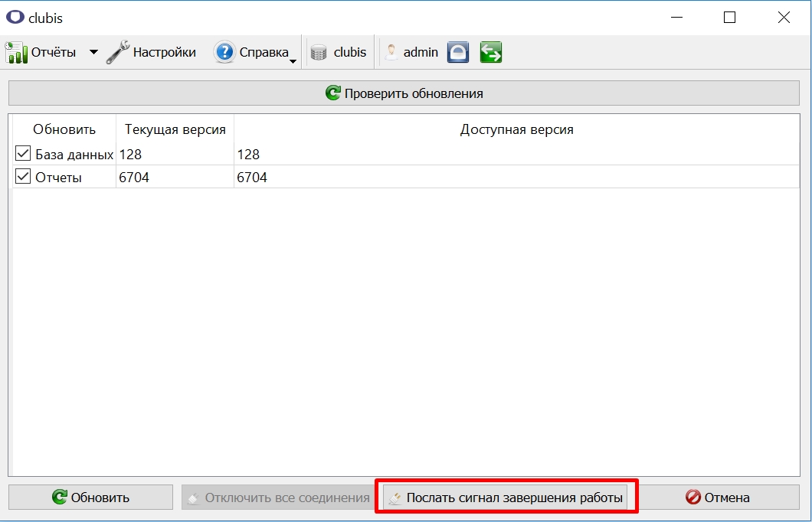Select the Отчеты row label
The height and width of the screenshot is (522, 812).
[58, 178]
